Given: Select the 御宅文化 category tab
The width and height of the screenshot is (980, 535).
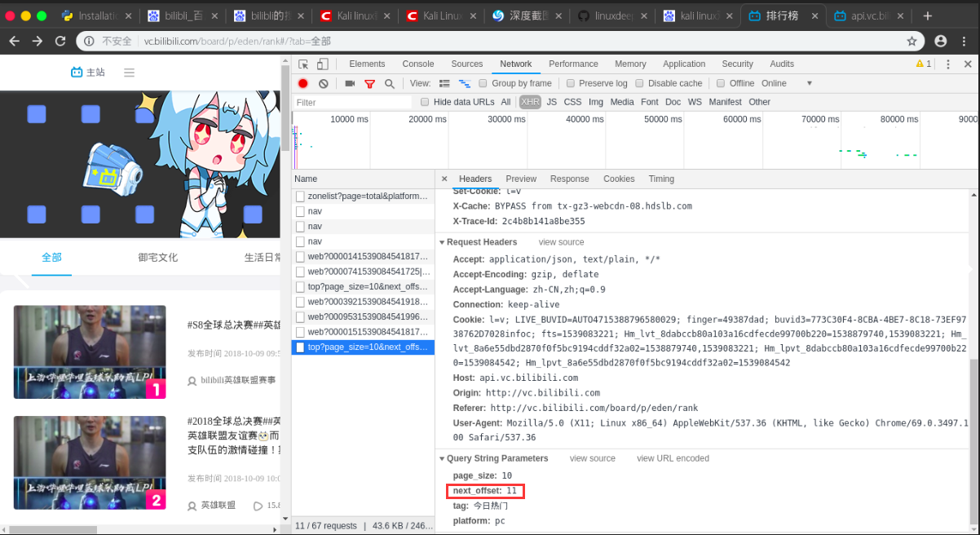Looking at the screenshot, I should (158, 257).
